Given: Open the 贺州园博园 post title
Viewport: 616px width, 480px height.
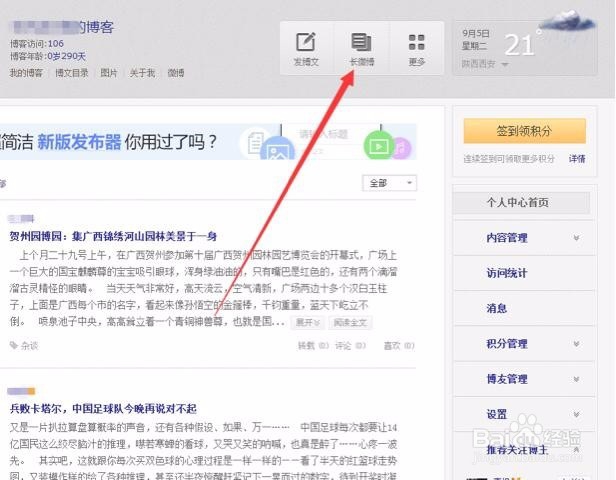Looking at the screenshot, I should click(113, 236).
